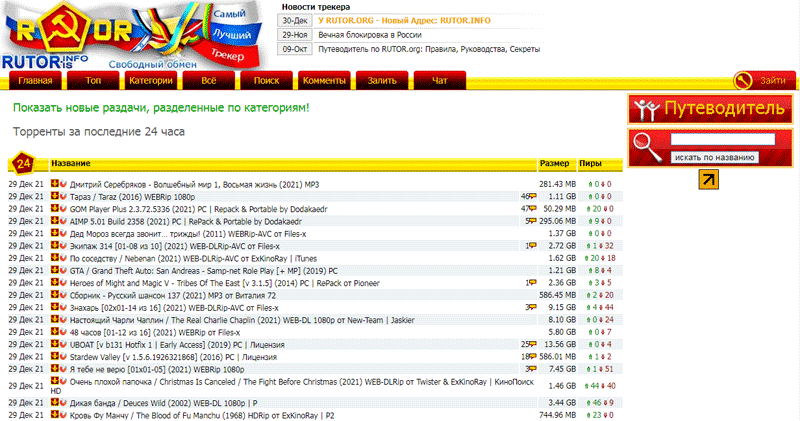Click the comments icon on the Тараз row
The height and width of the screenshot is (421, 800).
click(533, 197)
